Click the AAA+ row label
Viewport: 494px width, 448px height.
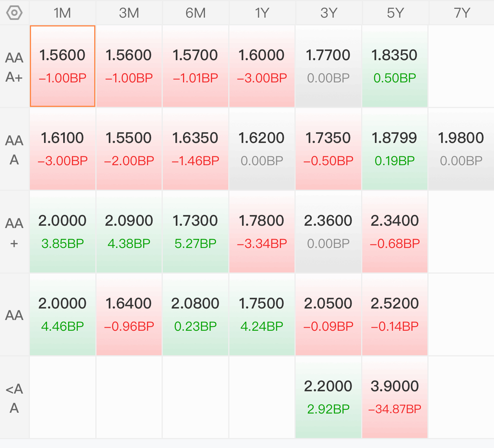(15, 67)
